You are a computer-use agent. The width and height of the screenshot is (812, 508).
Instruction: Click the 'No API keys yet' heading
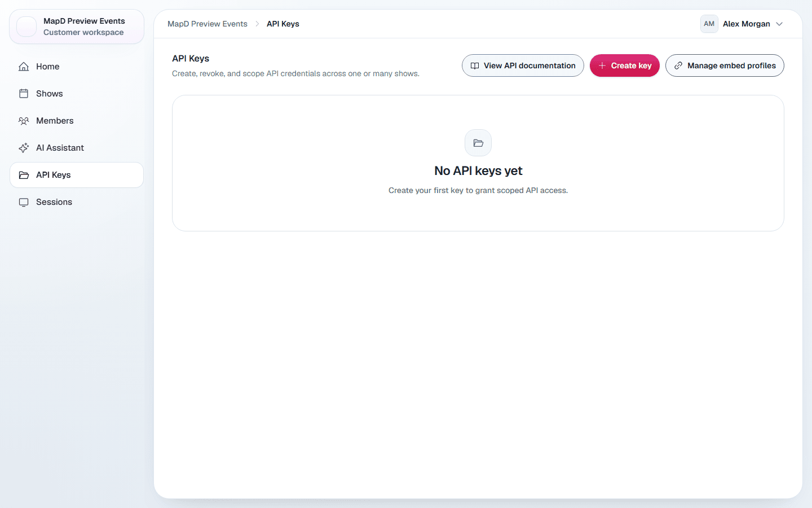click(x=478, y=170)
